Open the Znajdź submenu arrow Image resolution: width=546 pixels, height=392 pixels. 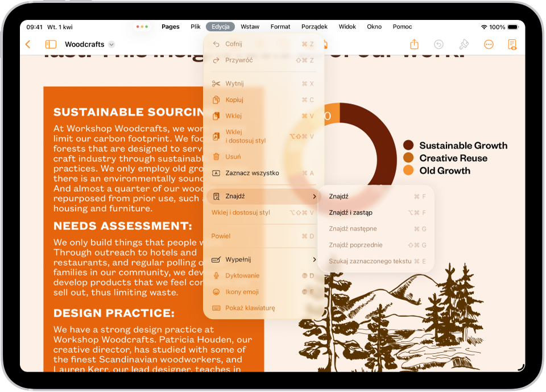(x=313, y=196)
